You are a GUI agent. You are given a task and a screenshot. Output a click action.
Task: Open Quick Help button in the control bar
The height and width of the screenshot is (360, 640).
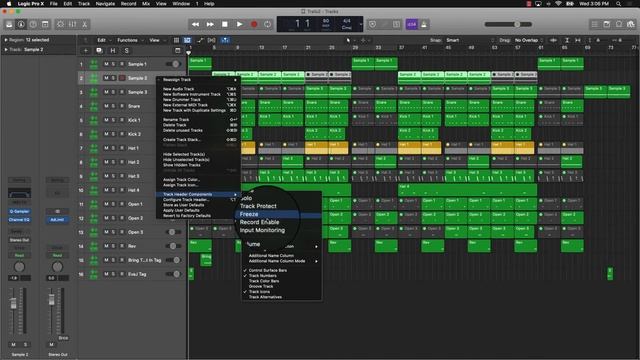coord(33,24)
